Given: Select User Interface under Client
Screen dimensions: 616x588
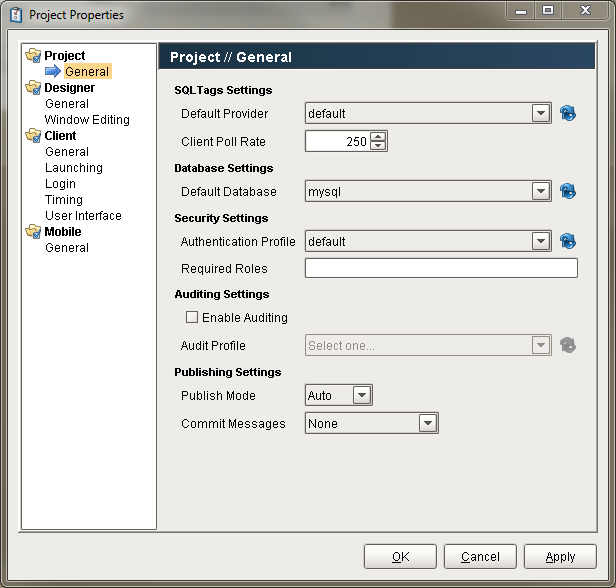Looking at the screenshot, I should [x=83, y=216].
